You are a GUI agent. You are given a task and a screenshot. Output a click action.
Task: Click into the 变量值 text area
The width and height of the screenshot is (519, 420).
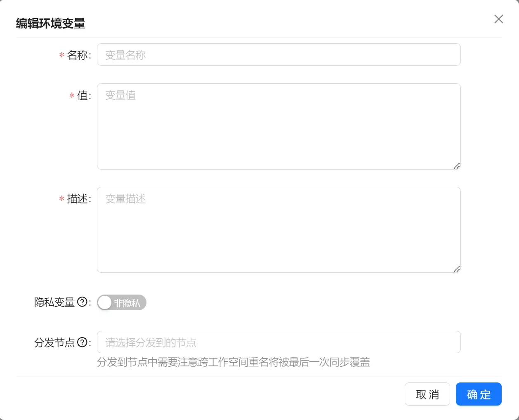coord(278,126)
